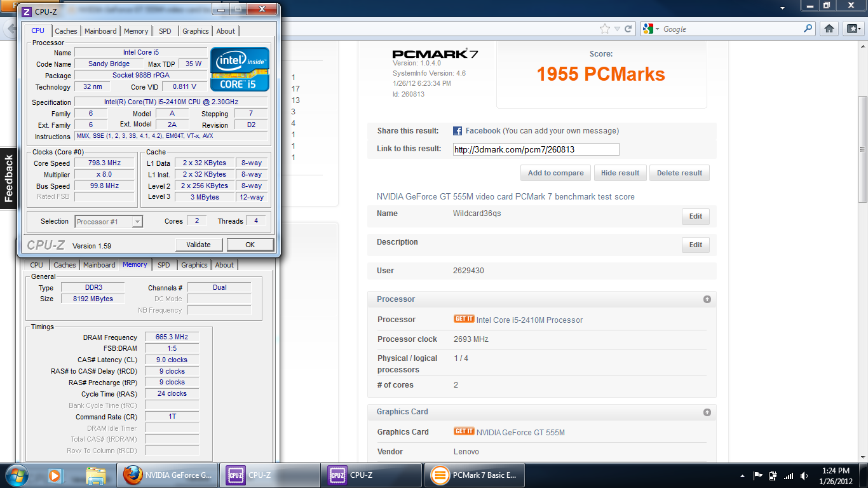
Task: Select the Memory tab in the front CPU-Z window
Action: (136, 31)
